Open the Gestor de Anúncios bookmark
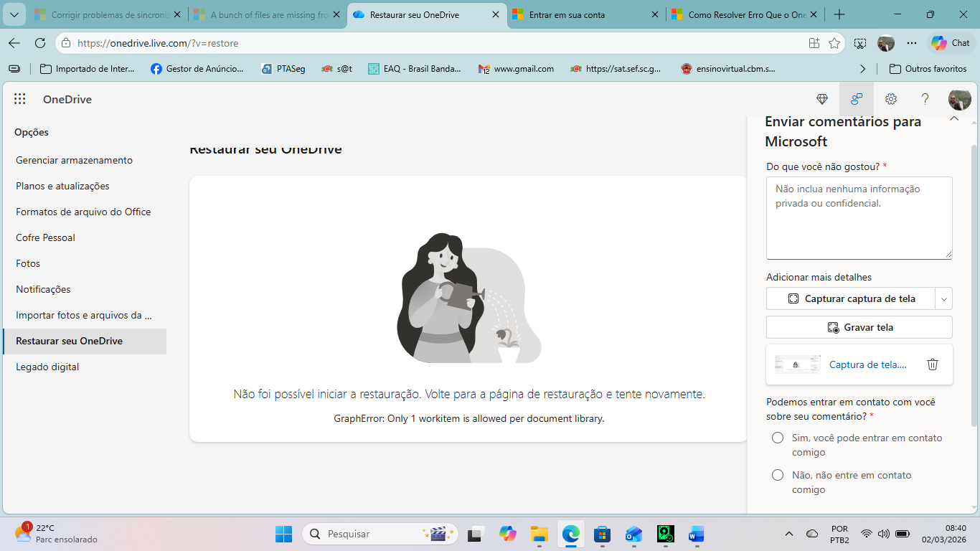Viewport: 980px width, 551px height. 197,69
